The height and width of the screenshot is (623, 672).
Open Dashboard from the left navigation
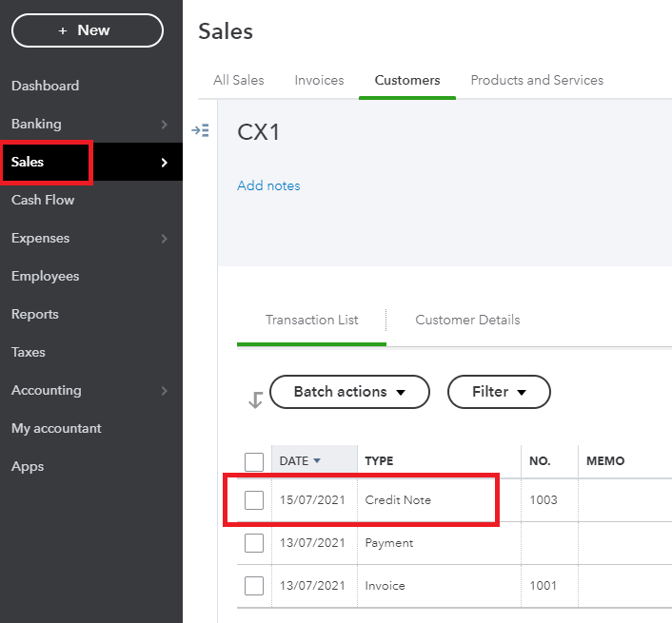45,86
